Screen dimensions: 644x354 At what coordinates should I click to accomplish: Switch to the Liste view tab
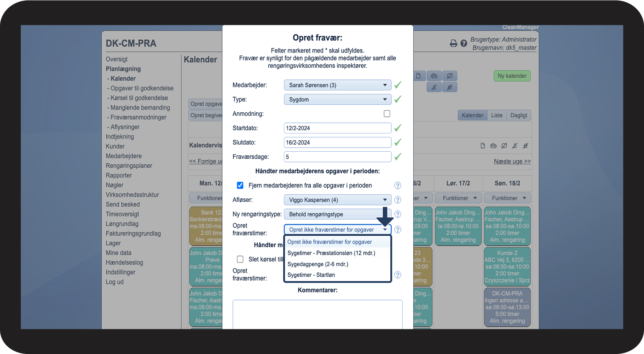pyautogui.click(x=497, y=115)
